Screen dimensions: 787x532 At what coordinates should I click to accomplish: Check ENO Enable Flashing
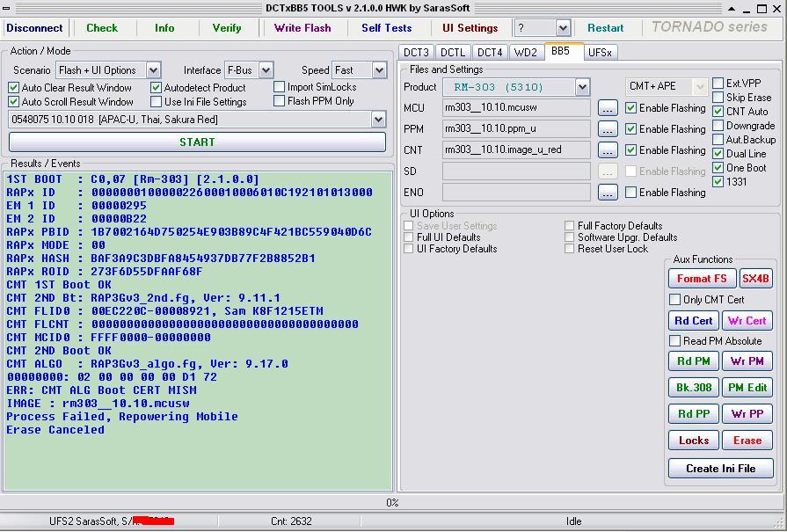tap(630, 193)
